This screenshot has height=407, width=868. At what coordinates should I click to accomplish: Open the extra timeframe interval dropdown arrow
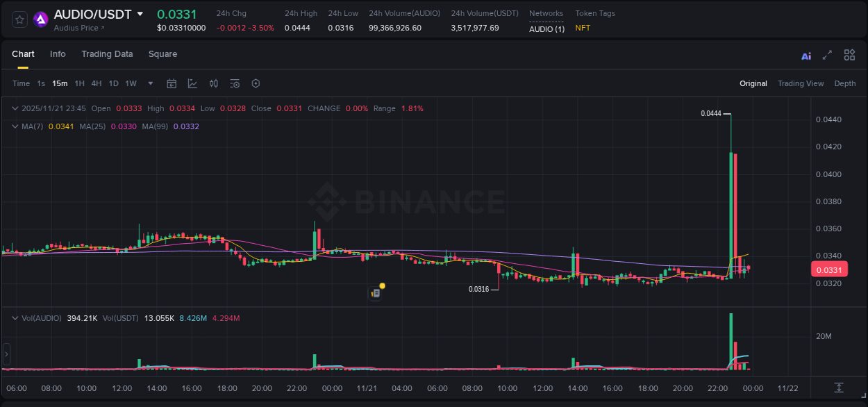[x=149, y=83]
